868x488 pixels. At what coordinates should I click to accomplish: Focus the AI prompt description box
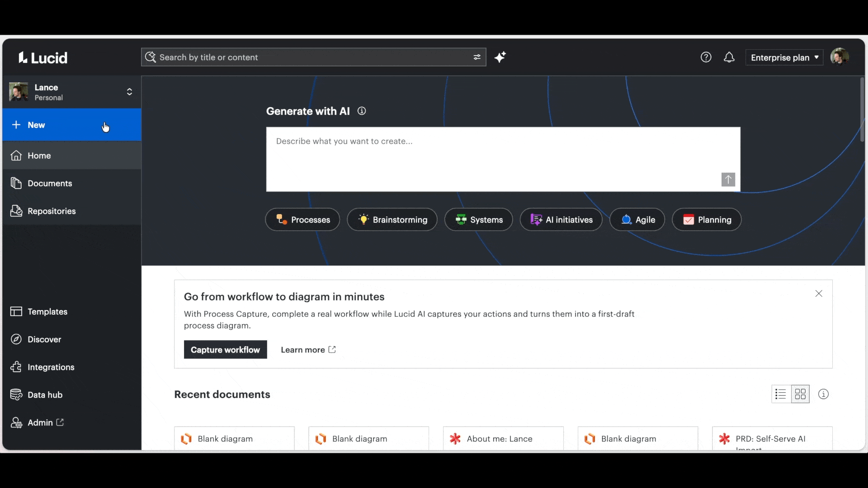(503, 159)
